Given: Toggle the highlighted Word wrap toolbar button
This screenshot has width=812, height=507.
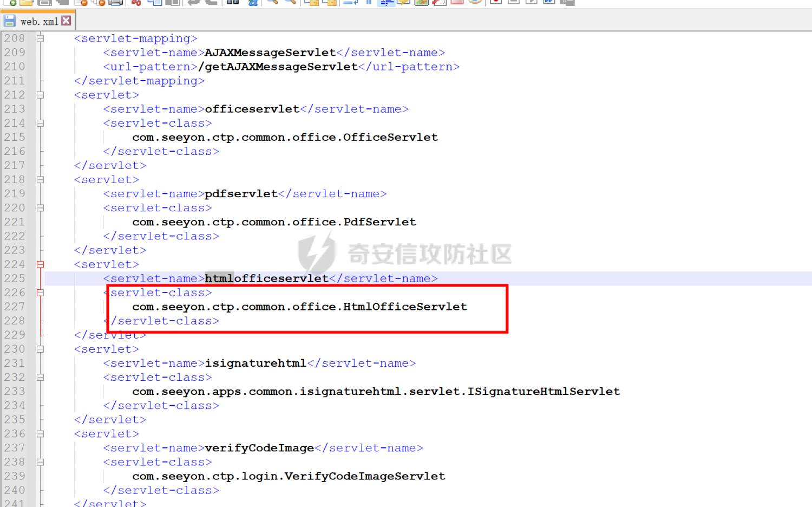Looking at the screenshot, I should click(x=386, y=2).
